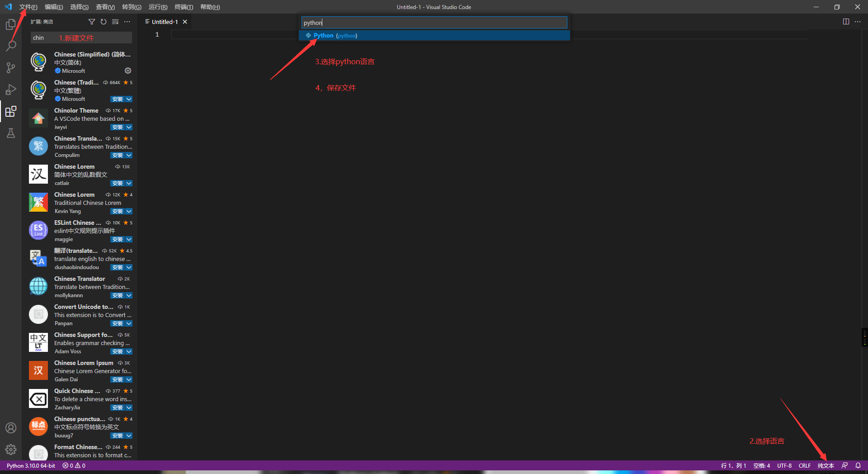The width and height of the screenshot is (868, 474).
Task: Open the Explorer view
Action: tap(11, 24)
